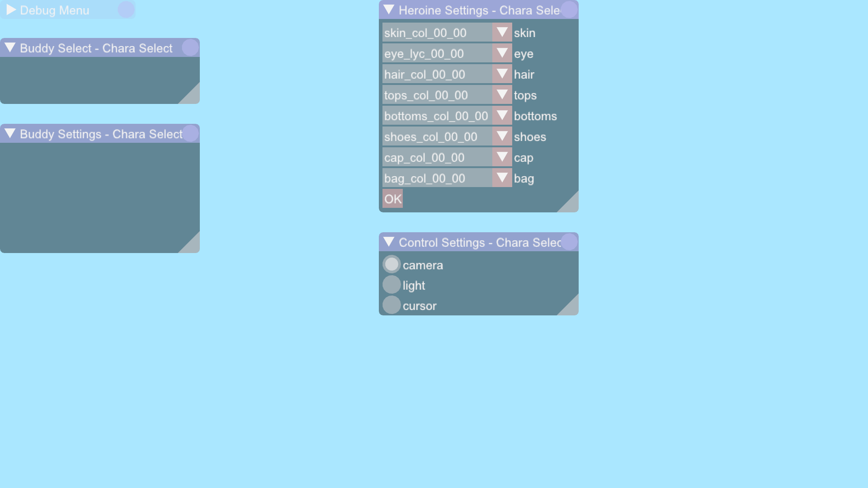Image resolution: width=868 pixels, height=488 pixels.
Task: Expand the Debug Menu triangle
Action: (x=11, y=9)
